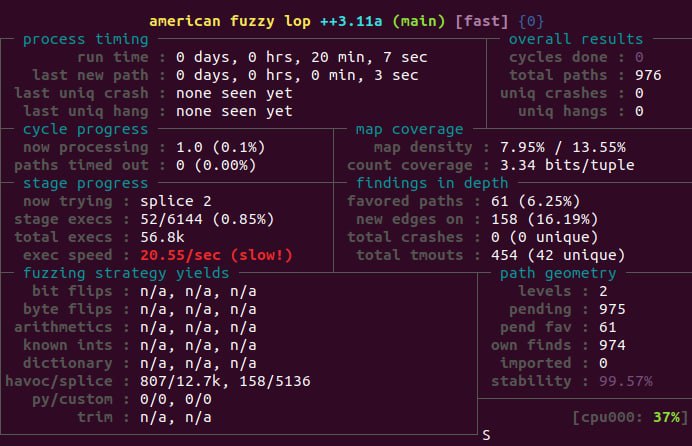Select the stability value '99.57%'

coord(625,382)
